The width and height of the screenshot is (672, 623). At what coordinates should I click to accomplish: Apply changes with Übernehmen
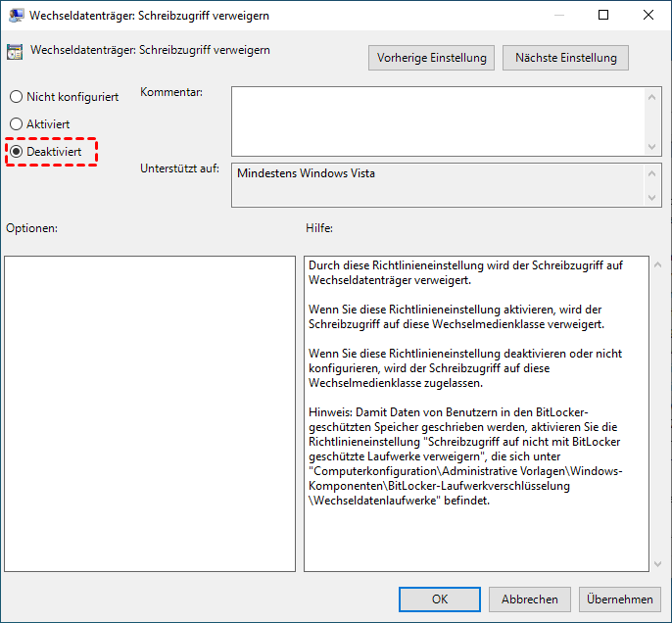click(620, 599)
